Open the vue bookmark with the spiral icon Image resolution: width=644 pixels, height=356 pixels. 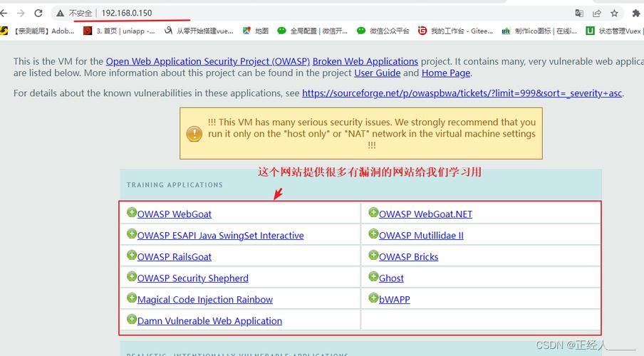click(x=199, y=31)
